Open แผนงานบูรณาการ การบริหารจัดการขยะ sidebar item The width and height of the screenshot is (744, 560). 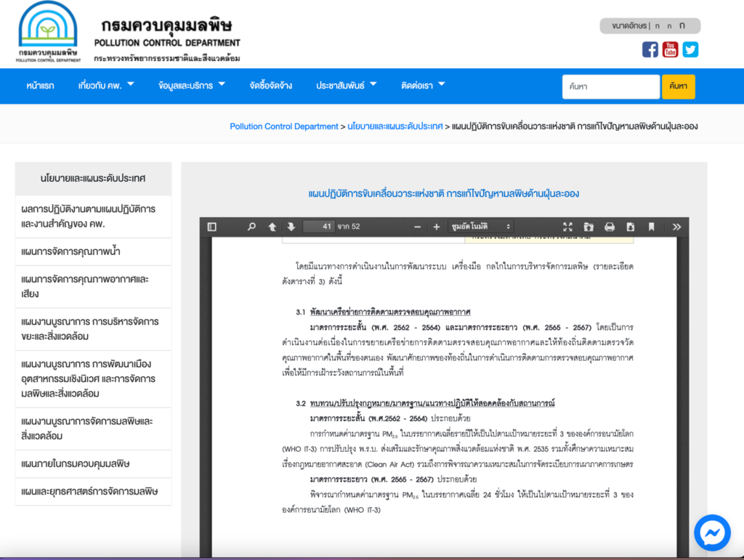94,329
